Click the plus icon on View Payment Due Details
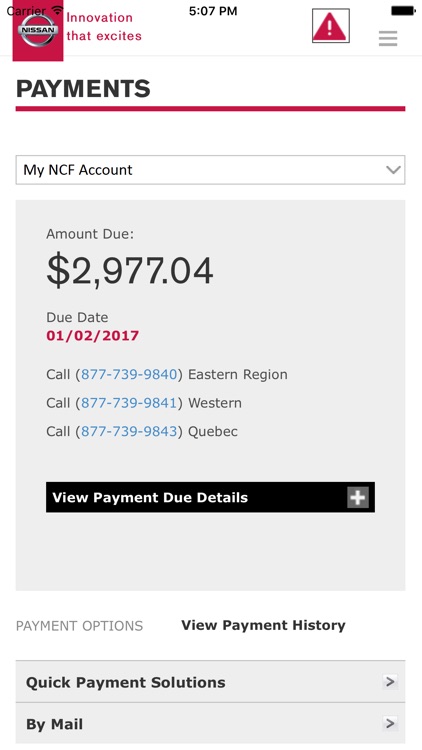The height and width of the screenshot is (750, 422). [358, 497]
